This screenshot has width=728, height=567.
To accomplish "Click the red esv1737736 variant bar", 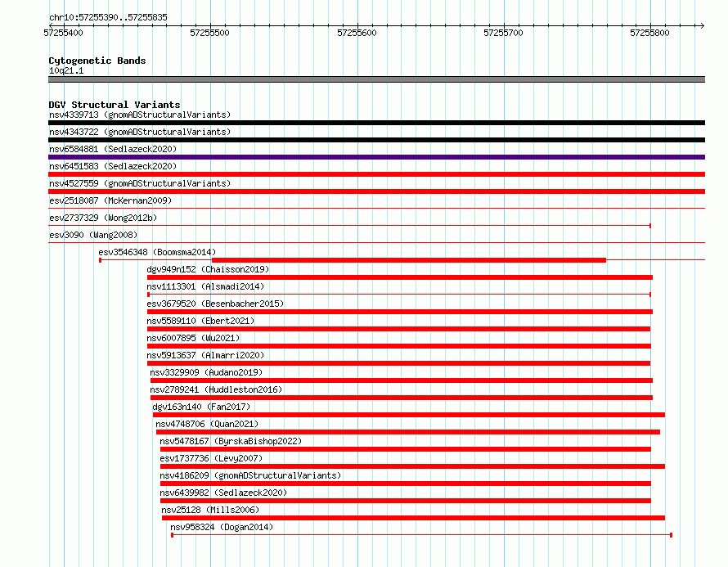I will tap(412, 466).
